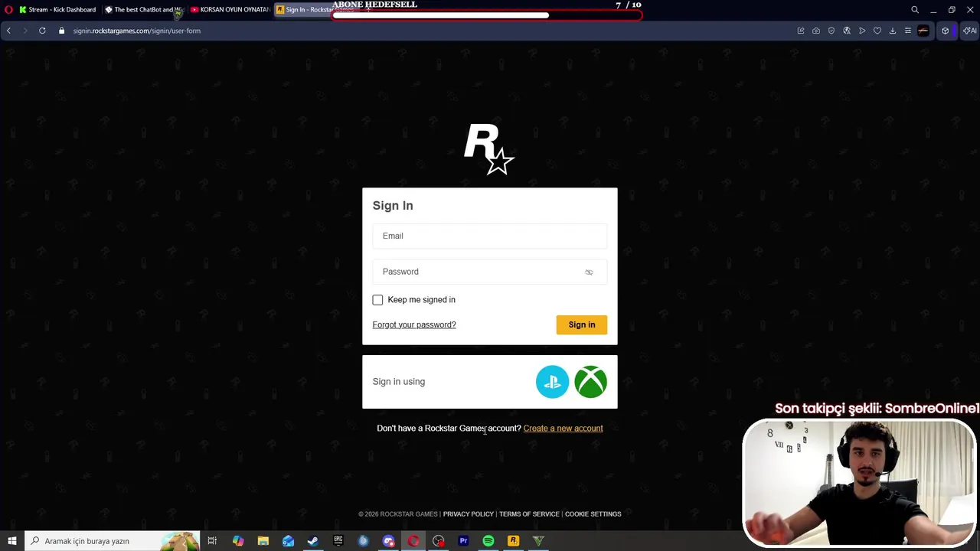
Task: Go back using the browser back arrow
Action: 8,31
